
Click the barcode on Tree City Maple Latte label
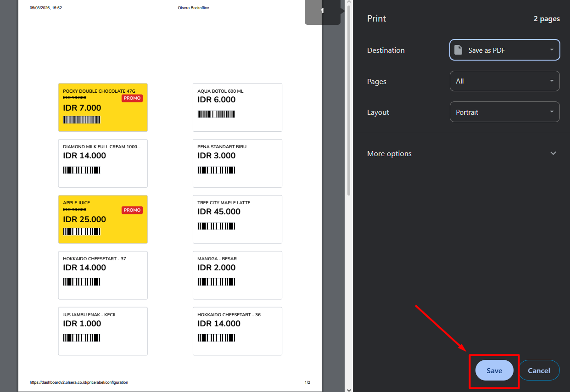click(x=216, y=226)
